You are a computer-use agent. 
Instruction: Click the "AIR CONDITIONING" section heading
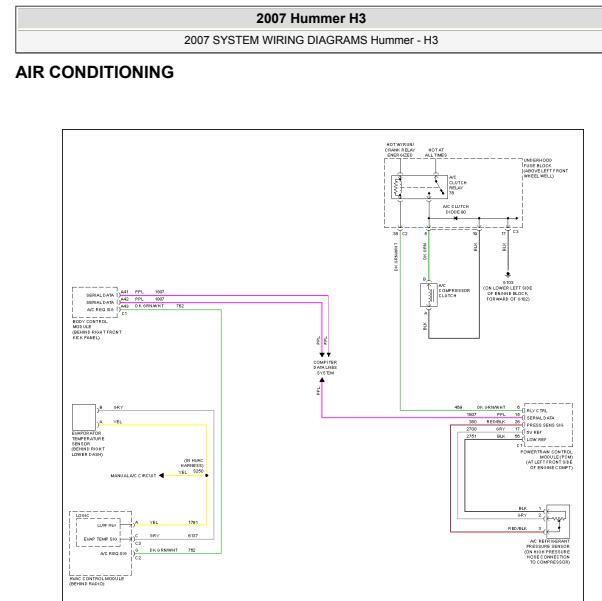[x=94, y=72]
